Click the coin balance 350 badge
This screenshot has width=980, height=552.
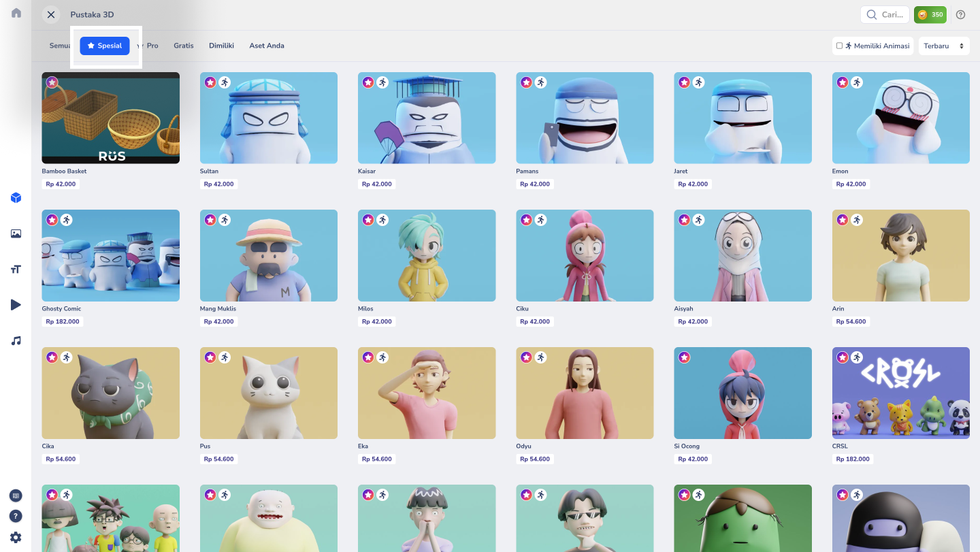point(930,14)
